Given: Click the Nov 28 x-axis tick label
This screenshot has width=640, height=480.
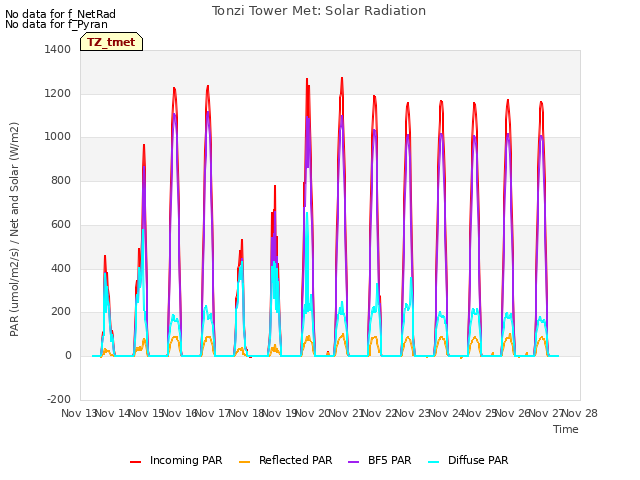Looking at the screenshot, I should pyautogui.click(x=580, y=413).
